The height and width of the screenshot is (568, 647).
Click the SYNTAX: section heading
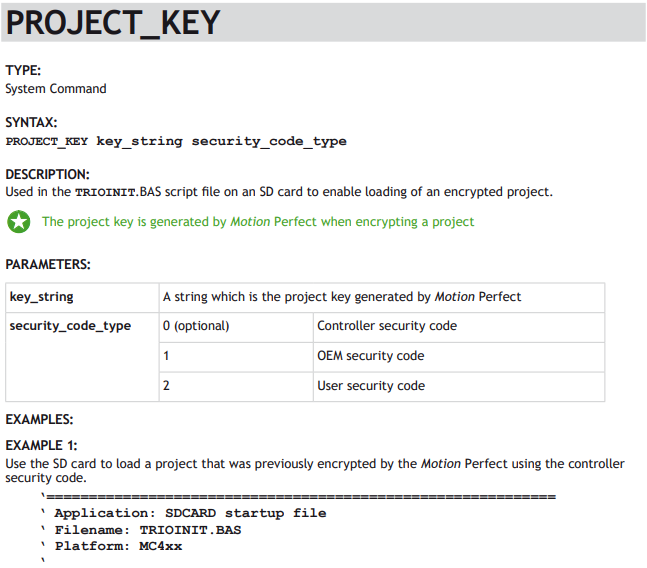point(31,123)
